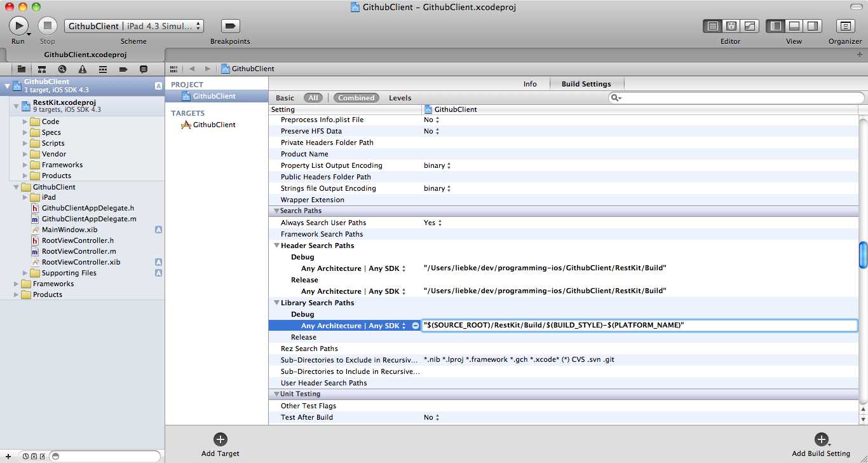Show All build settings
Image resolution: width=868 pixels, height=463 pixels.
(313, 98)
